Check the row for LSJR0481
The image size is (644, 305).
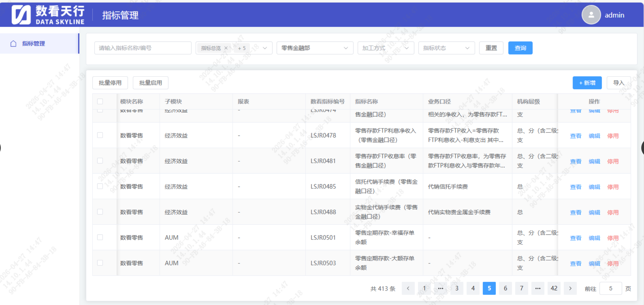pyautogui.click(x=100, y=161)
